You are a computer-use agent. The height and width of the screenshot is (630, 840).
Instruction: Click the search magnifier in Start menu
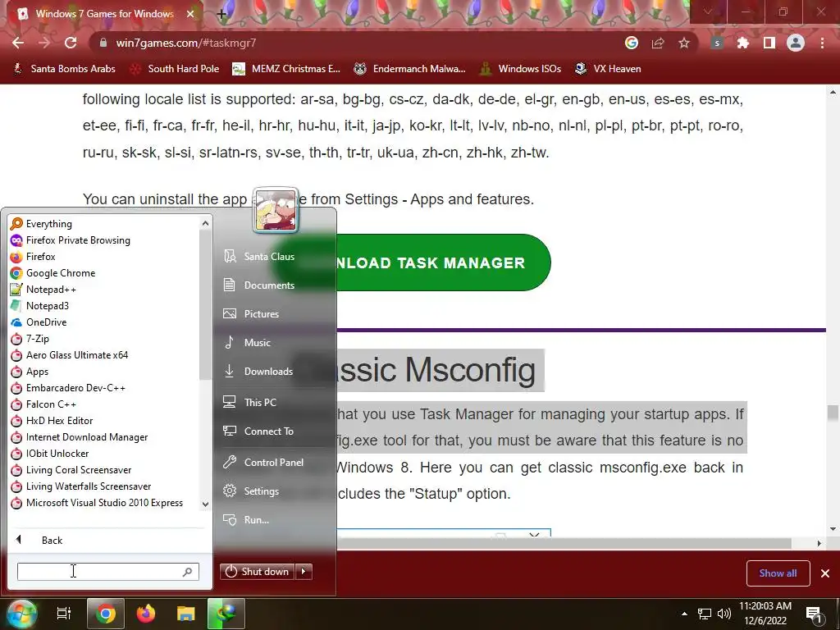[188, 572]
